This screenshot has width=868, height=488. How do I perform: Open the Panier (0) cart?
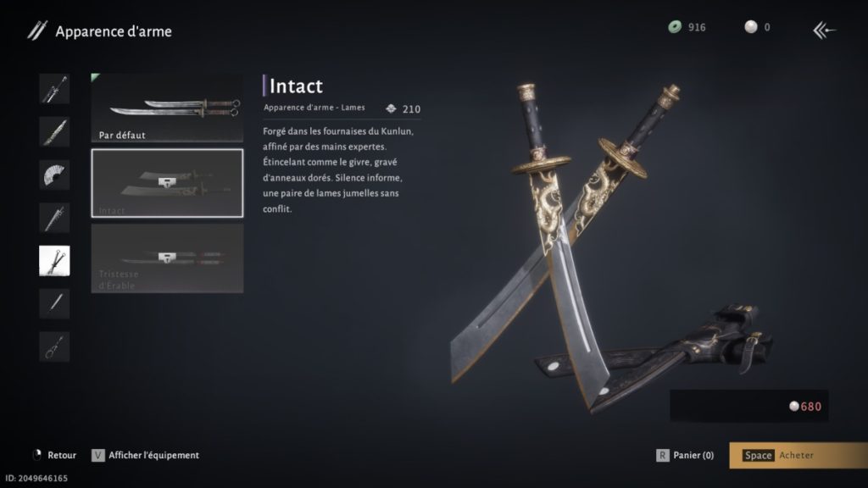pos(685,455)
